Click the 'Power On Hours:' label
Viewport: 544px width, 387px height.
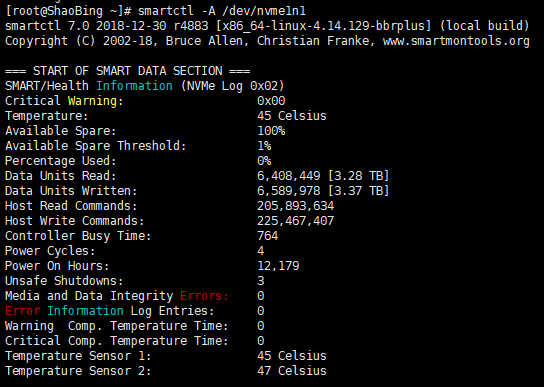(57, 266)
